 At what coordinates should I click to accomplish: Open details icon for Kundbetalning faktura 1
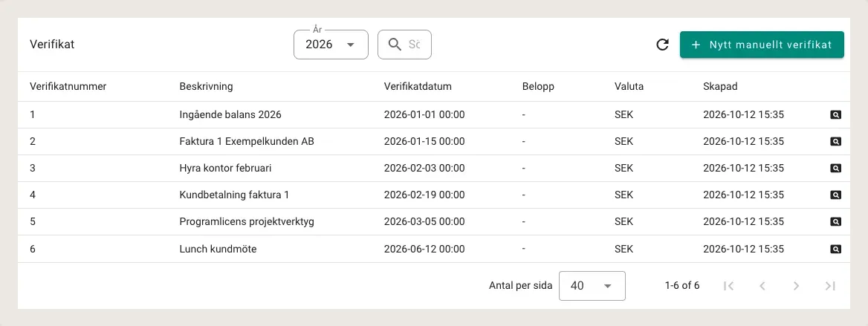coord(836,195)
